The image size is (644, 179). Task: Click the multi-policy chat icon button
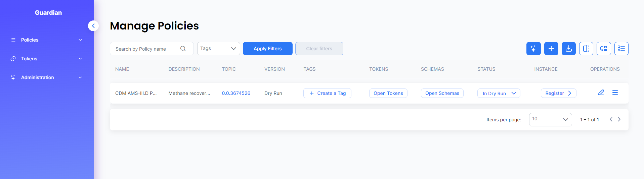(604, 49)
